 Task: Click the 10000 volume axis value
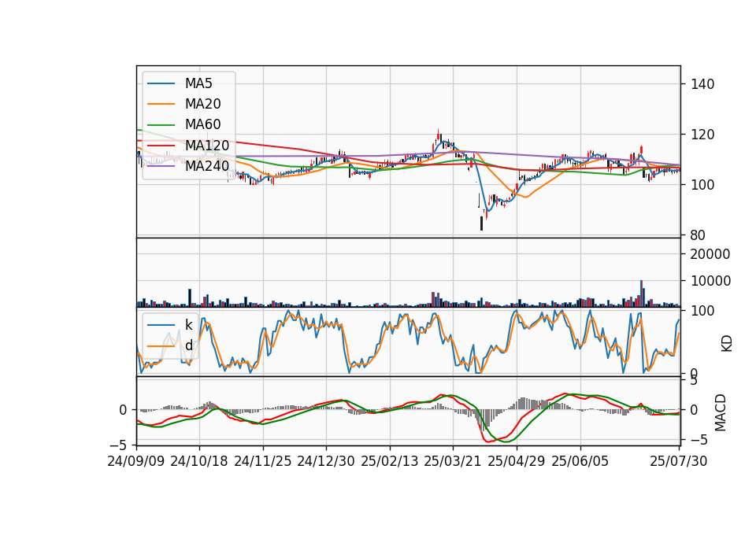[710, 281]
